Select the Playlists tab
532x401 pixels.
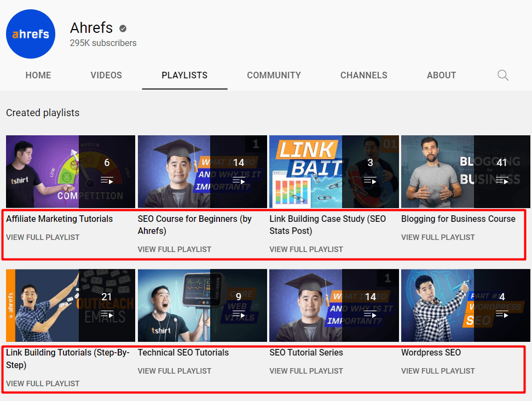coord(184,75)
